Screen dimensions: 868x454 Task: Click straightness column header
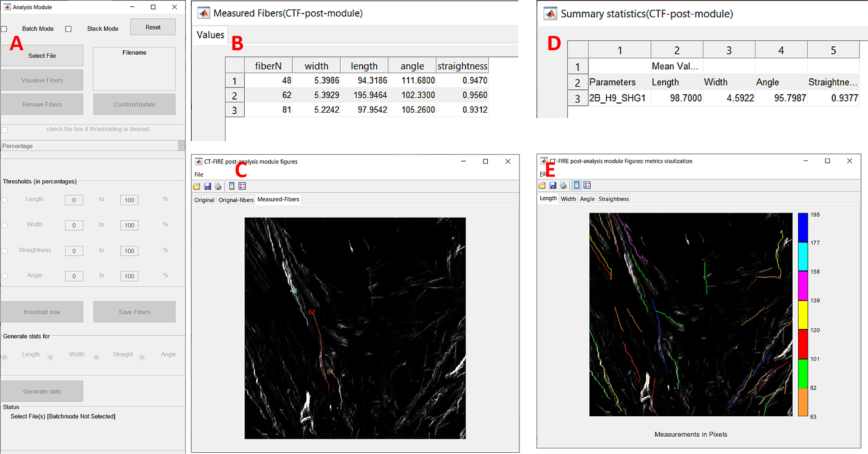(x=462, y=65)
